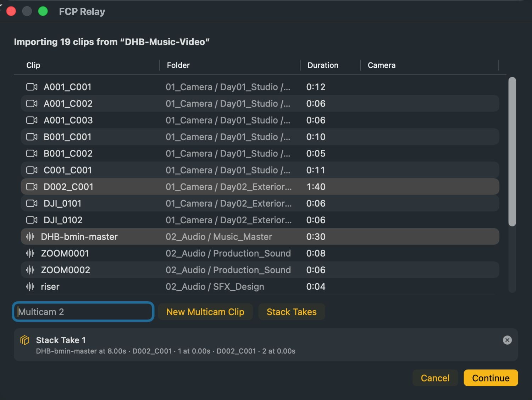Screen dimensions: 532x400
Task: Sort by the Clip column header
Action: coord(33,65)
